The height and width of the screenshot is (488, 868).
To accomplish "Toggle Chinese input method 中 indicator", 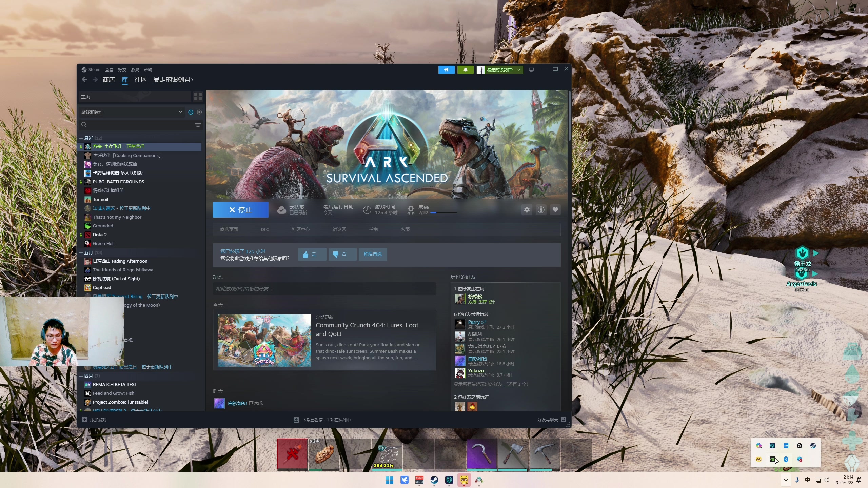I will pyautogui.click(x=807, y=480).
